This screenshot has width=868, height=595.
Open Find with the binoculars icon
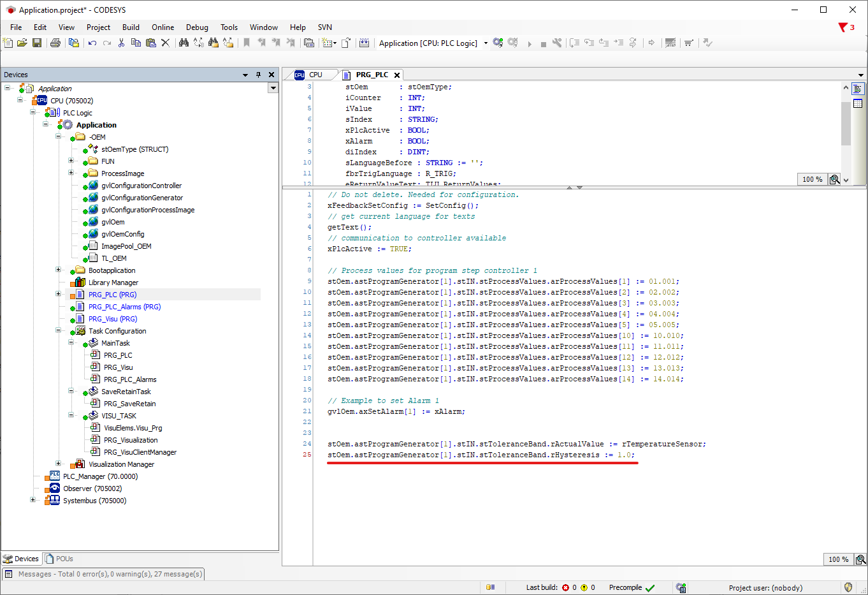(184, 43)
